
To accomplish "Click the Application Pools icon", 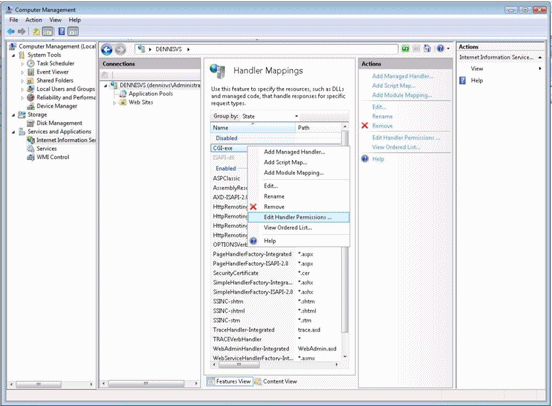I will point(123,94).
